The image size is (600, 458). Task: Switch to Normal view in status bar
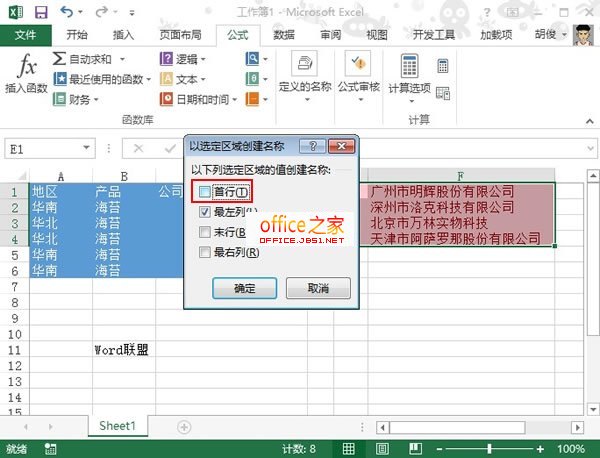click(348, 448)
